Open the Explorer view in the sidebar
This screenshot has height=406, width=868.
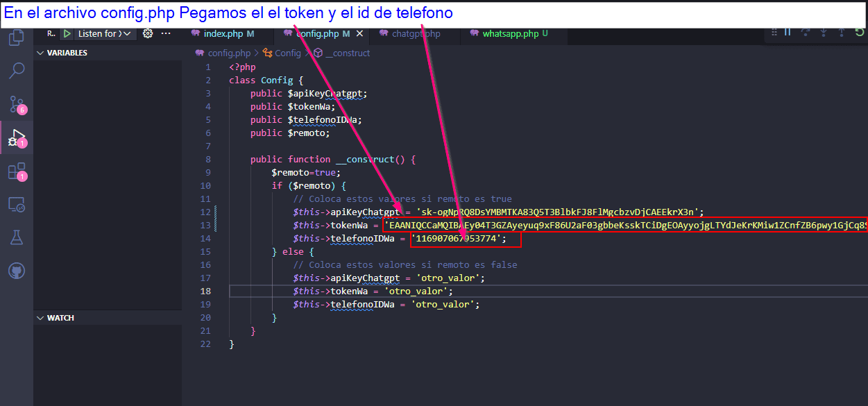coord(17,39)
